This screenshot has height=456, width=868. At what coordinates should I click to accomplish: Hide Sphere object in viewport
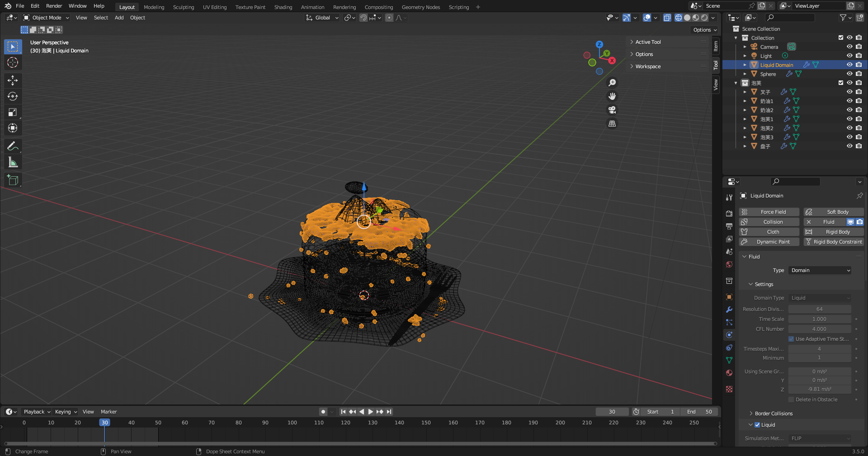(x=849, y=74)
